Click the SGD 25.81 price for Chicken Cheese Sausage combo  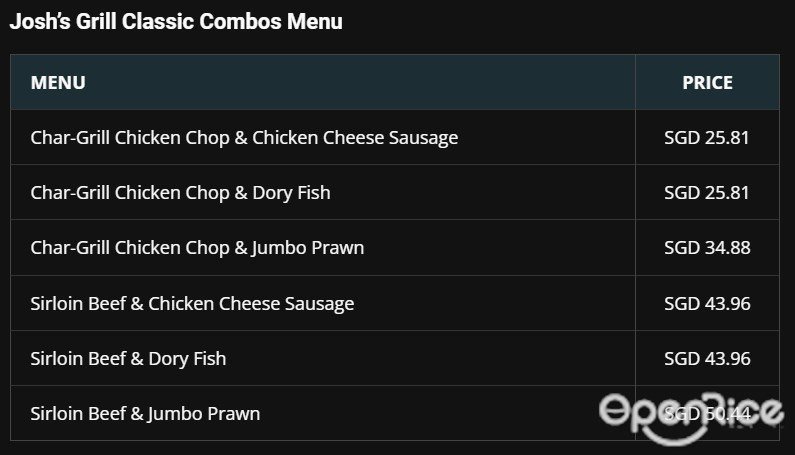[x=707, y=138]
